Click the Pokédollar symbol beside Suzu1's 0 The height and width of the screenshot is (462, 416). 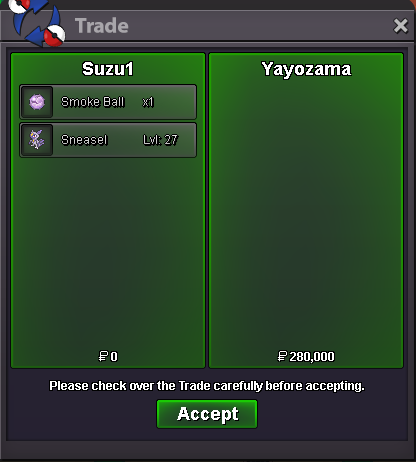click(x=103, y=356)
